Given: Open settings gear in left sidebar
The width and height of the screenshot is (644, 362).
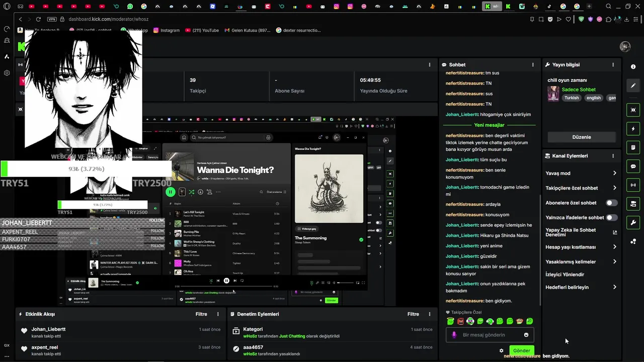Looking at the screenshot, I should point(7,73).
